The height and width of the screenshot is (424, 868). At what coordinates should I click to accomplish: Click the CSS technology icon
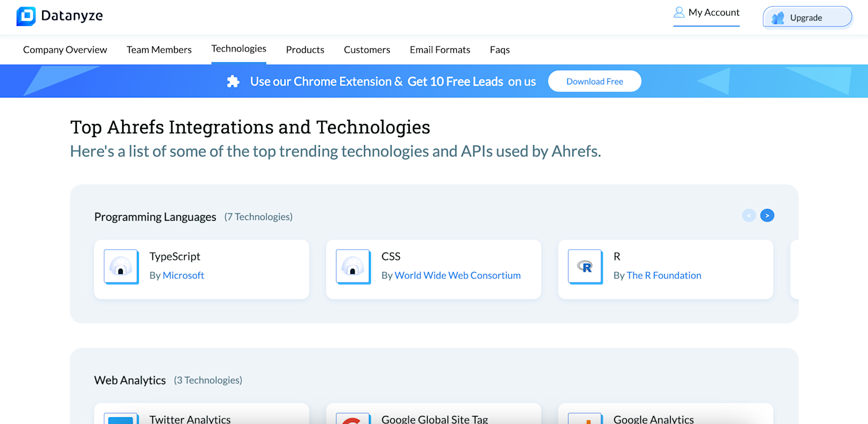point(353,267)
